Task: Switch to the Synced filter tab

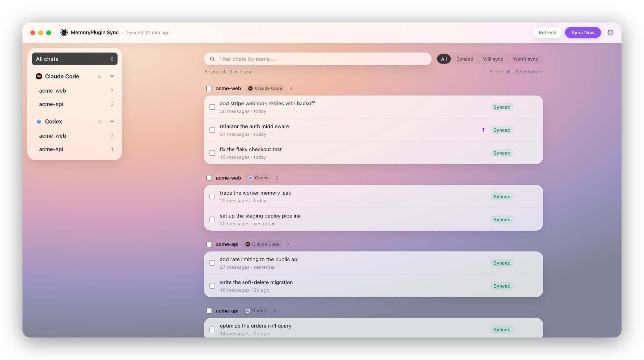Action: point(465,59)
